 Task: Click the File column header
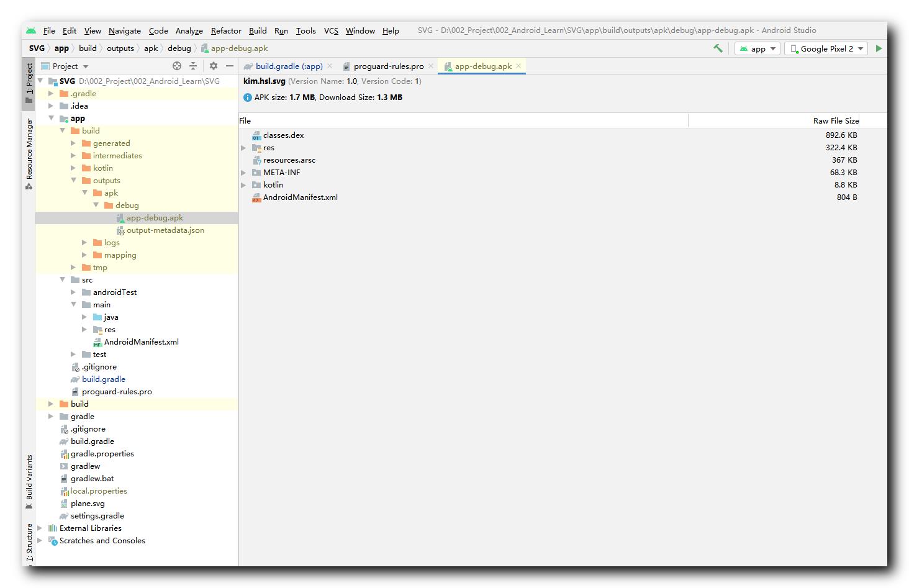pos(245,120)
